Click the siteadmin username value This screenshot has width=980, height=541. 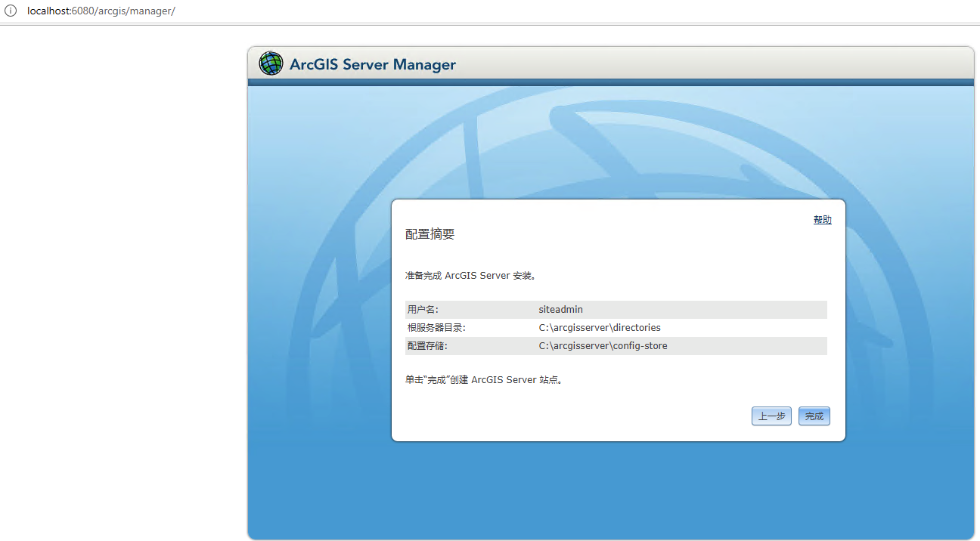560,310
